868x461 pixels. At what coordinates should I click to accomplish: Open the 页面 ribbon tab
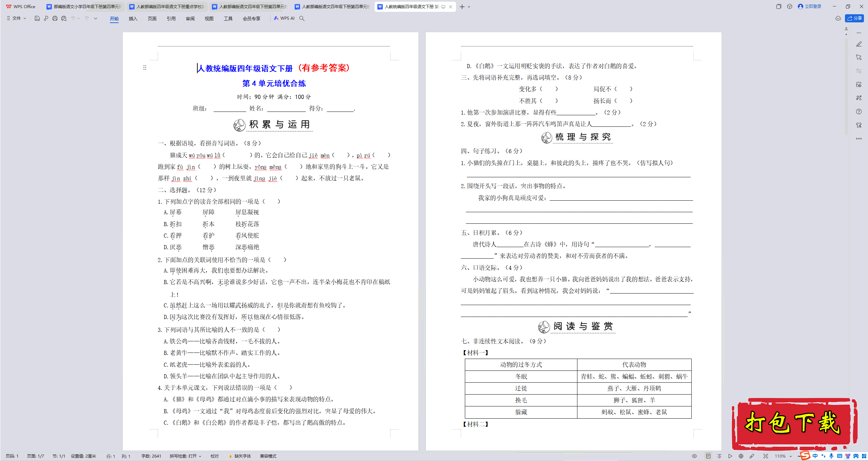pyautogui.click(x=152, y=19)
